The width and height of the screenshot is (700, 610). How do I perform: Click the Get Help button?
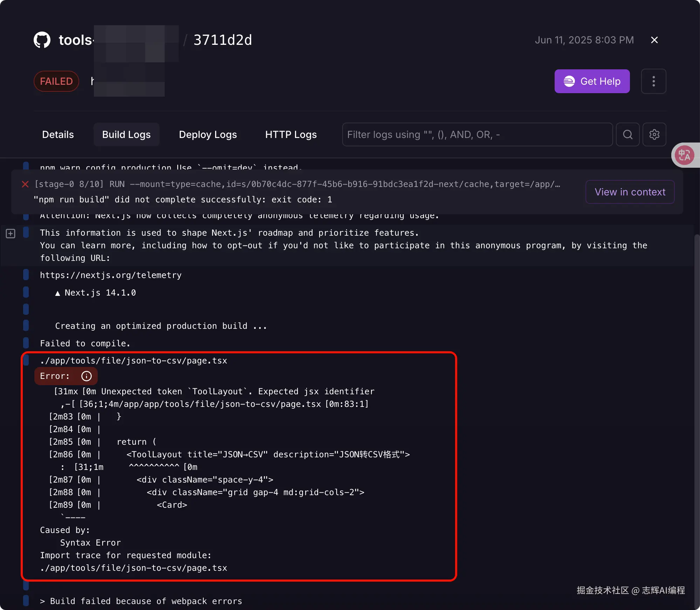click(592, 81)
